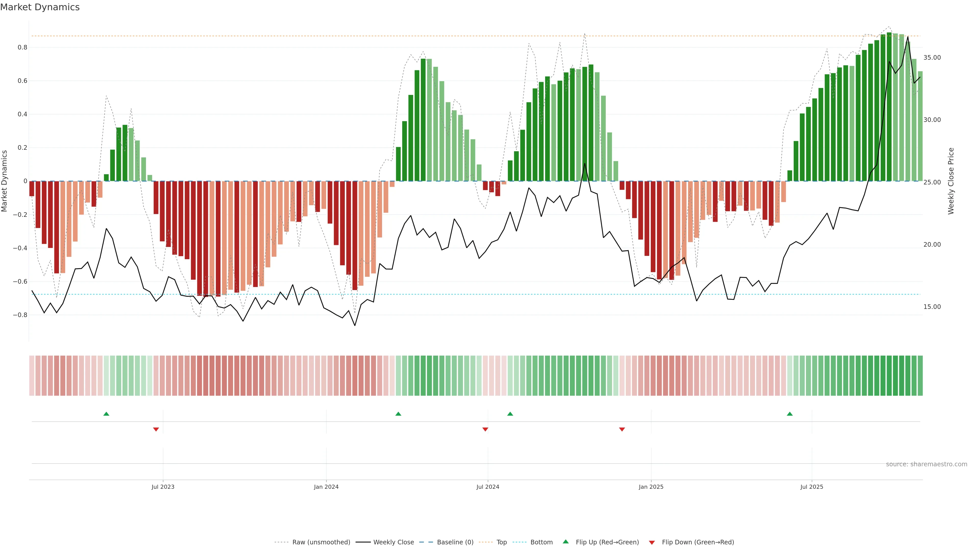
Task: Click the green triangle icon in the legend
Action: tap(566, 542)
